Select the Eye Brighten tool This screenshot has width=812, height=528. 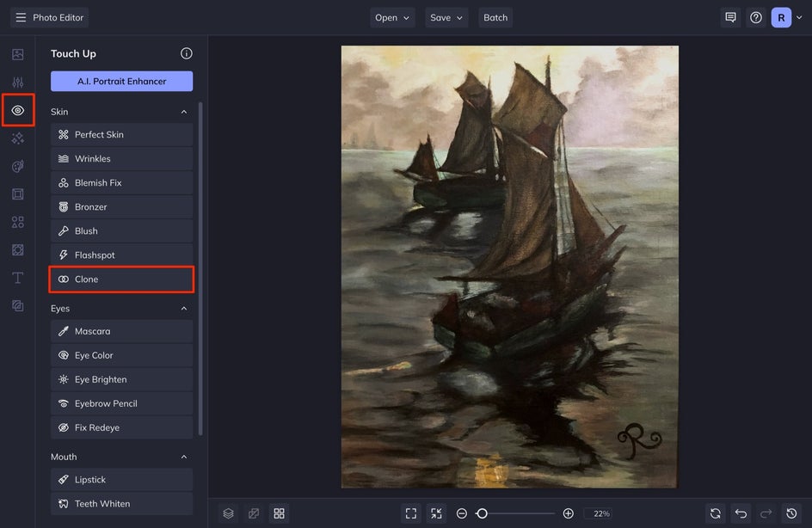click(121, 379)
